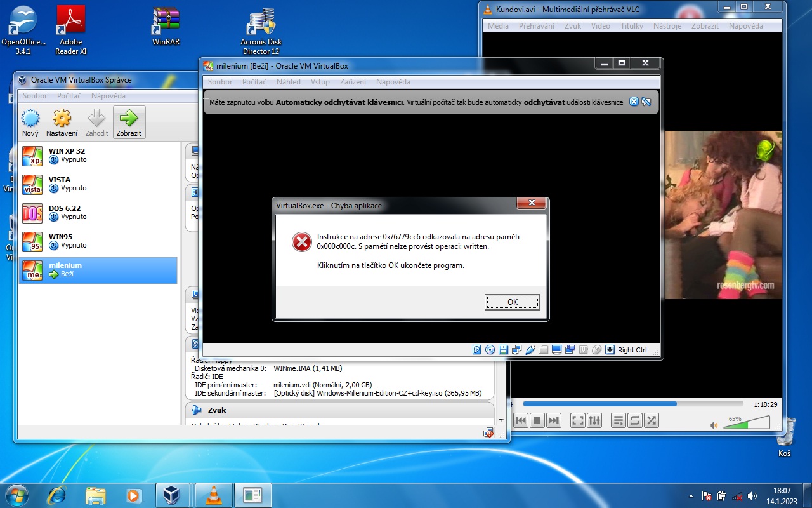Select the WIN XP 32 virtual machine
Image resolution: width=812 pixels, height=508 pixels.
point(98,156)
